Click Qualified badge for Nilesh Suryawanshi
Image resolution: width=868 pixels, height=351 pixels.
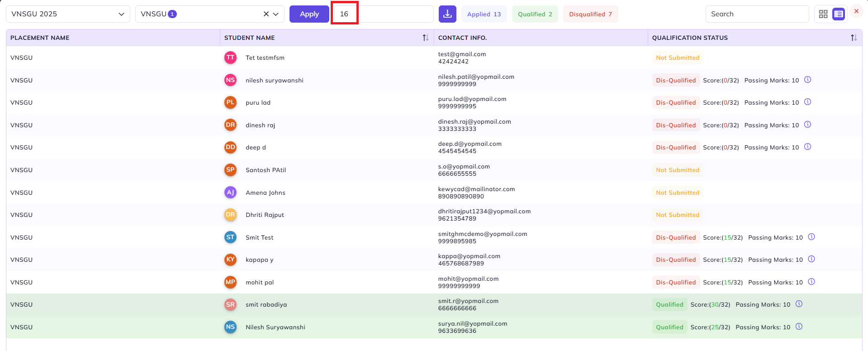point(669,327)
